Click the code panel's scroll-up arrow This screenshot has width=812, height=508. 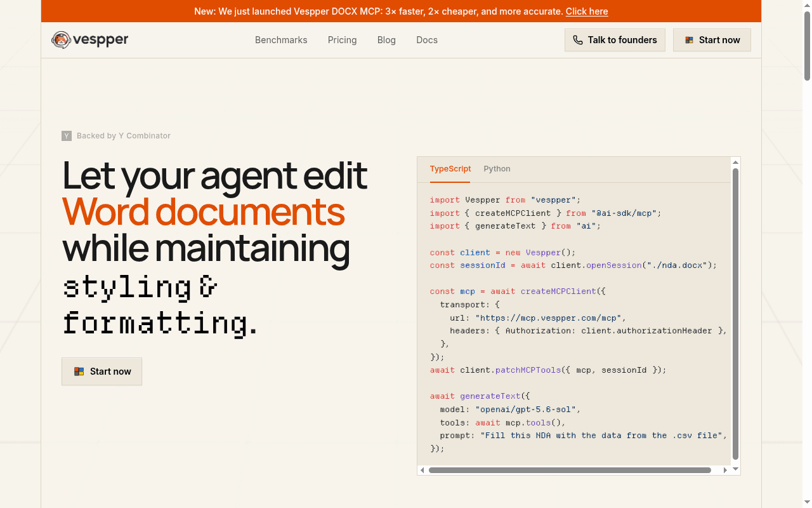tap(736, 161)
